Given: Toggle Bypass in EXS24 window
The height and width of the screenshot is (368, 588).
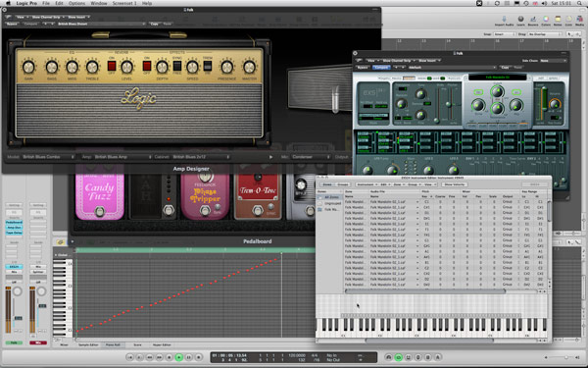Looking at the screenshot, I should coord(363,67).
